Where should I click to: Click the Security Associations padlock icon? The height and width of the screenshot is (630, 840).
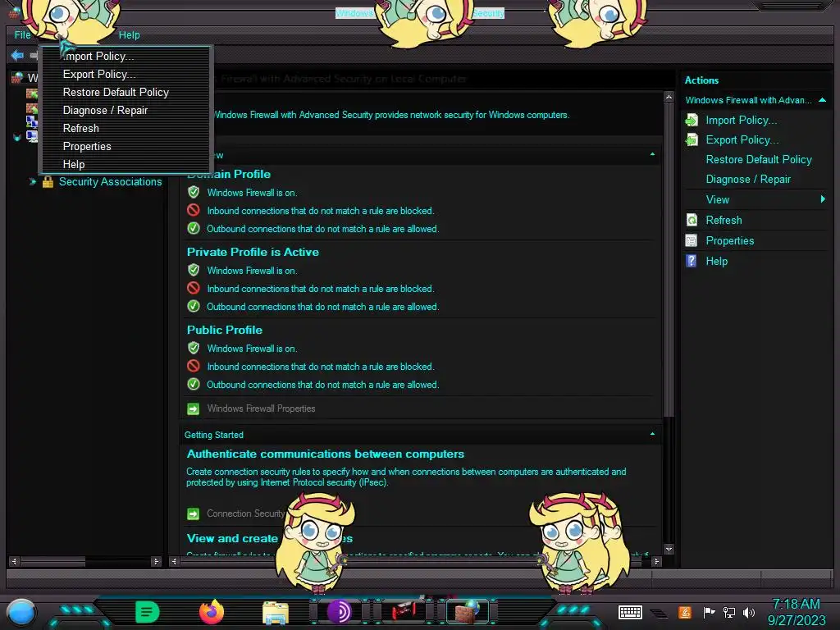pyautogui.click(x=48, y=181)
